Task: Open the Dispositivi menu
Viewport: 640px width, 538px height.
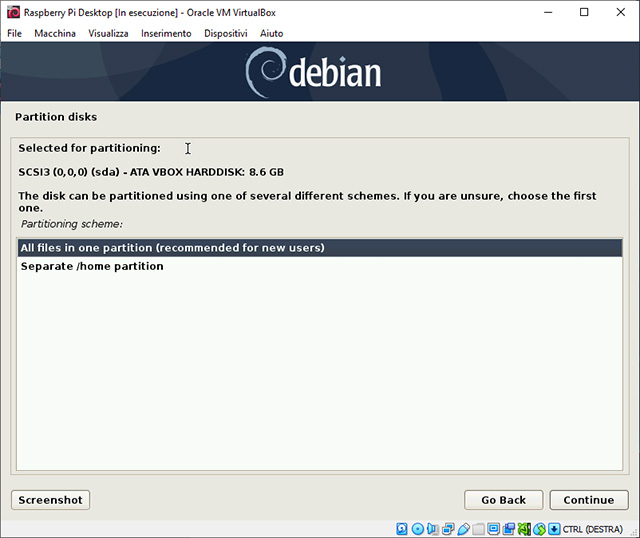Action: [225, 33]
